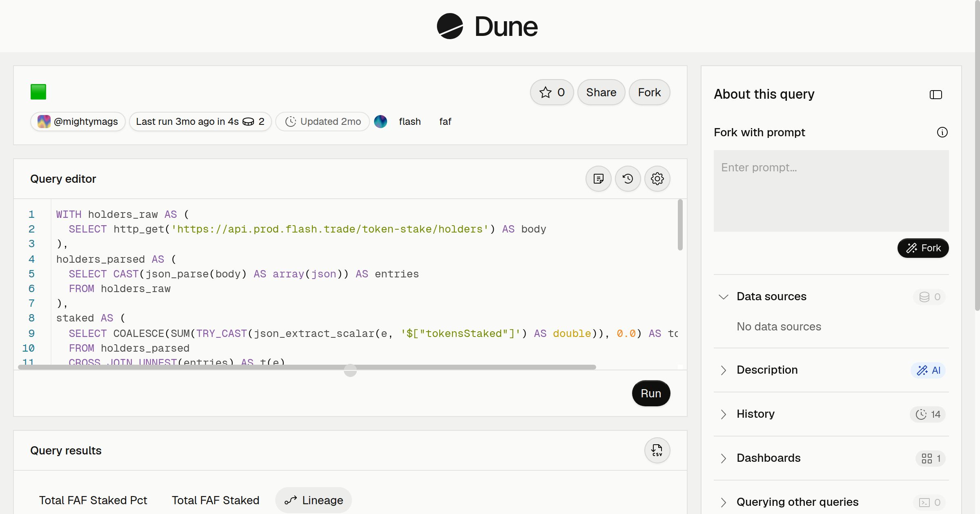This screenshot has width=980, height=514.
Task: Expand the Dashboards section
Action: click(x=724, y=458)
